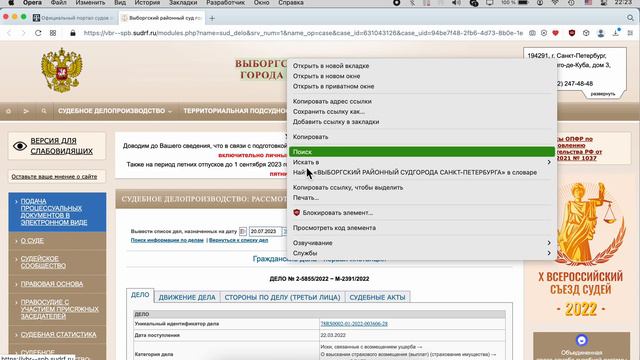This screenshot has height=360, width=640.
Task: Switch to Стороны по делу (третьи лица) tab
Action: [282, 297]
